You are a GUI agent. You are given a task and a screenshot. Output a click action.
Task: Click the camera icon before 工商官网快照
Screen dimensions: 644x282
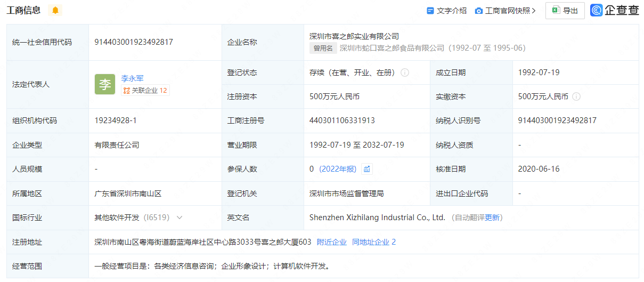click(479, 10)
